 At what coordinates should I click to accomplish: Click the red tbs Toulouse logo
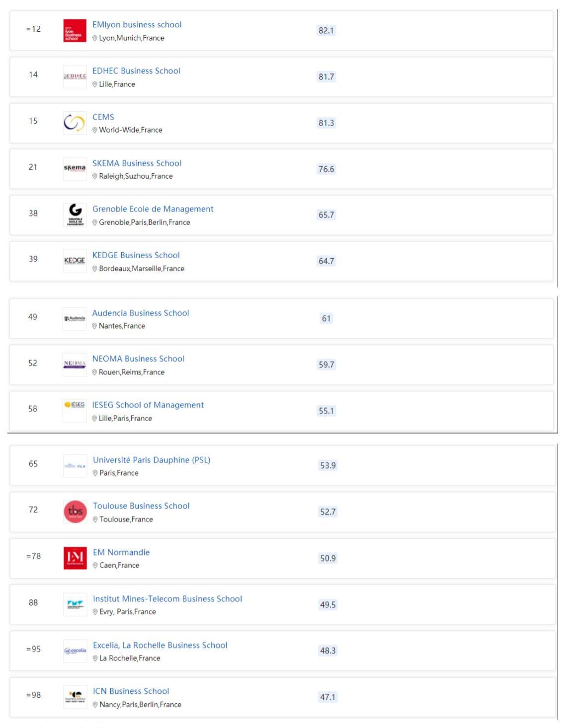pos(75,512)
